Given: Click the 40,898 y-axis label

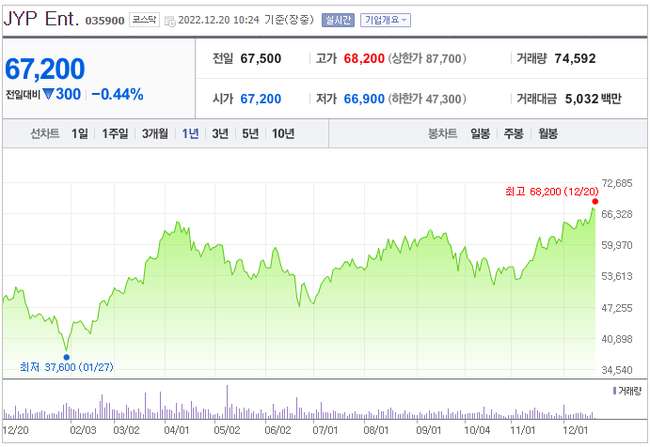Looking at the screenshot, I should (617, 339).
